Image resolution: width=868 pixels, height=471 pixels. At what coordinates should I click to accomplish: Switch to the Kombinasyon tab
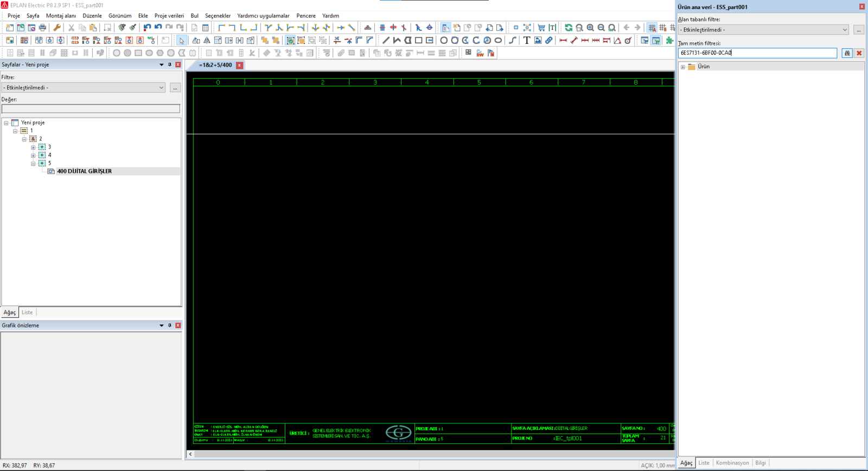click(x=732, y=463)
